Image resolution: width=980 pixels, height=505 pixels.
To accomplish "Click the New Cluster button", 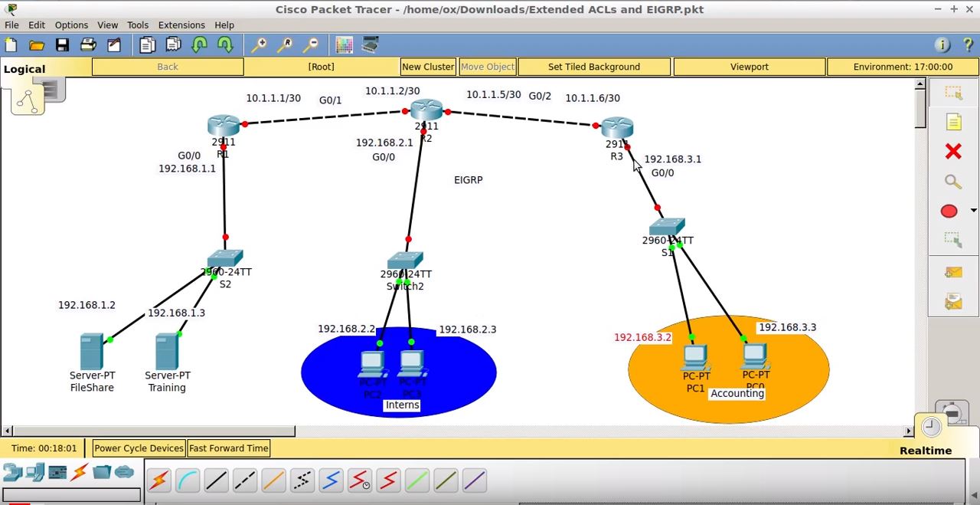I will click(x=428, y=67).
